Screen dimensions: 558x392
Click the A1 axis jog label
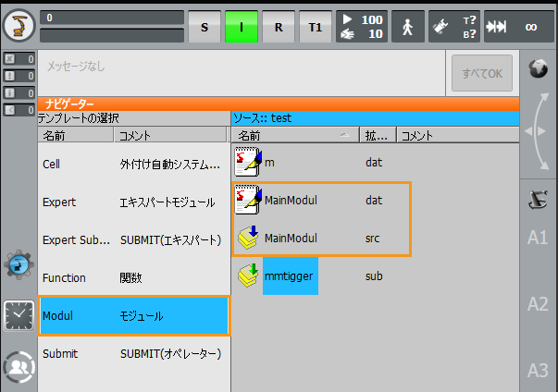[538, 238]
